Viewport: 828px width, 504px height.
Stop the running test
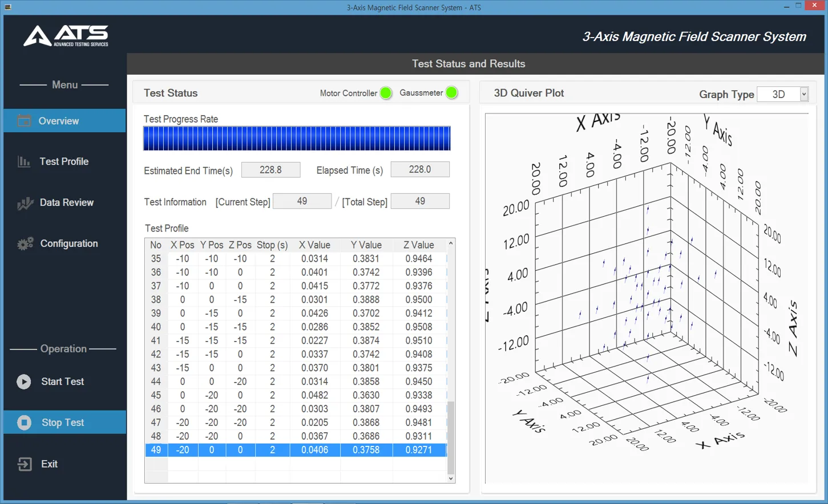coord(64,422)
